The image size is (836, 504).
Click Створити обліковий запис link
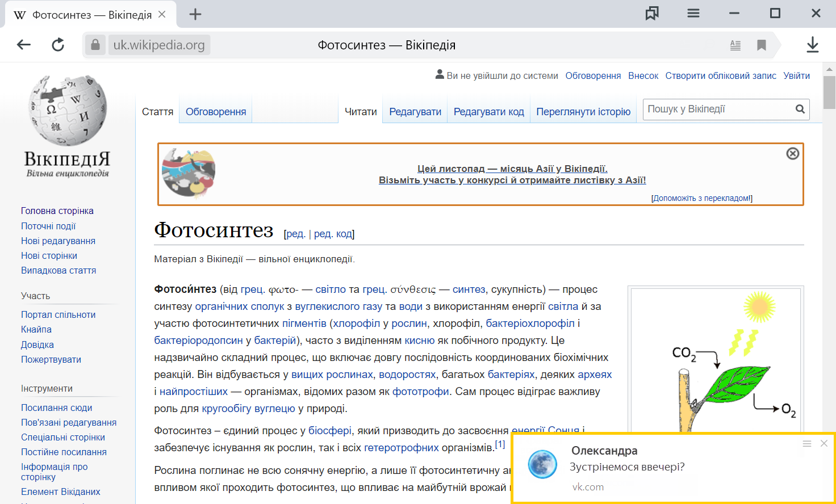click(x=721, y=75)
